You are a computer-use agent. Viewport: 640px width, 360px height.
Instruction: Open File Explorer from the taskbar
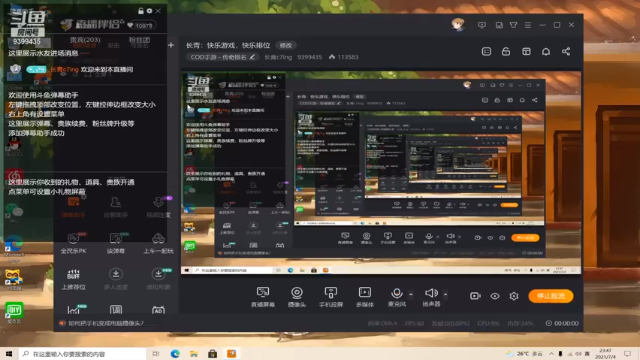[194, 353]
